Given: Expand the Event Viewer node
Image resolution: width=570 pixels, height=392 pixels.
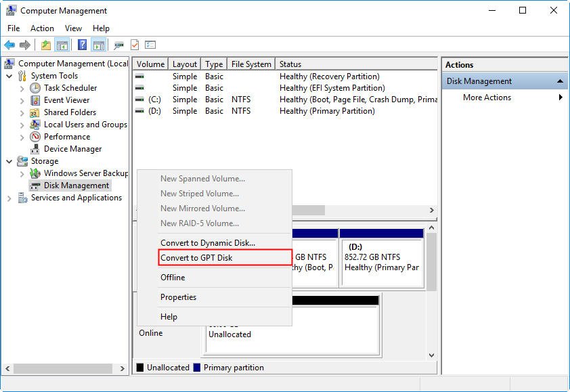Looking at the screenshot, I should pos(22,100).
